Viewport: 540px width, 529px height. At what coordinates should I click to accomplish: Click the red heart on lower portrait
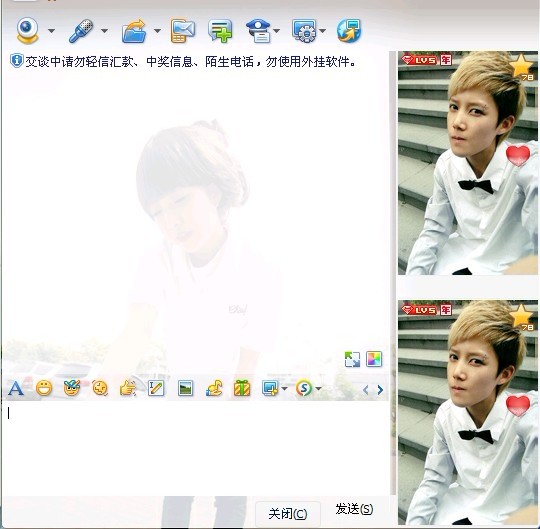point(518,406)
